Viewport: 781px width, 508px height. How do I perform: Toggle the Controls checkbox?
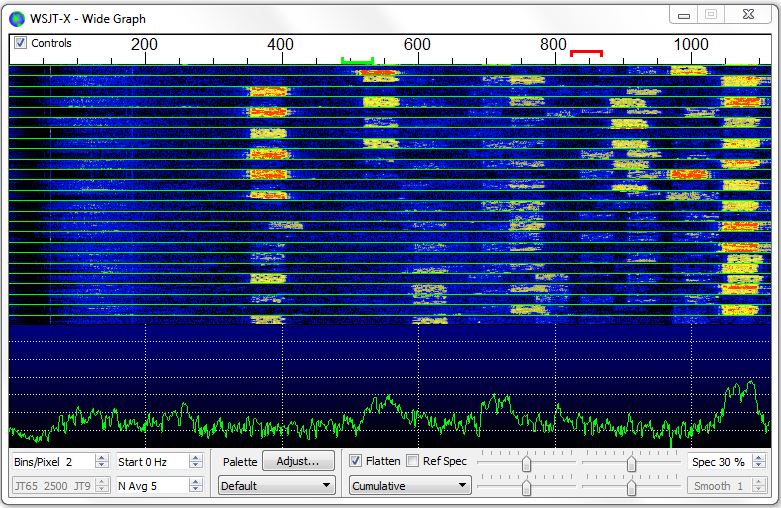pos(20,43)
